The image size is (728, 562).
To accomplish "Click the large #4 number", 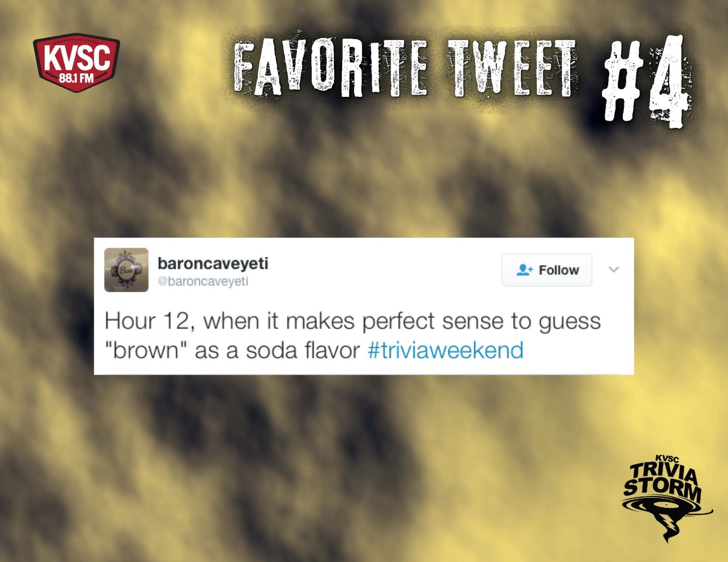I will (647, 81).
